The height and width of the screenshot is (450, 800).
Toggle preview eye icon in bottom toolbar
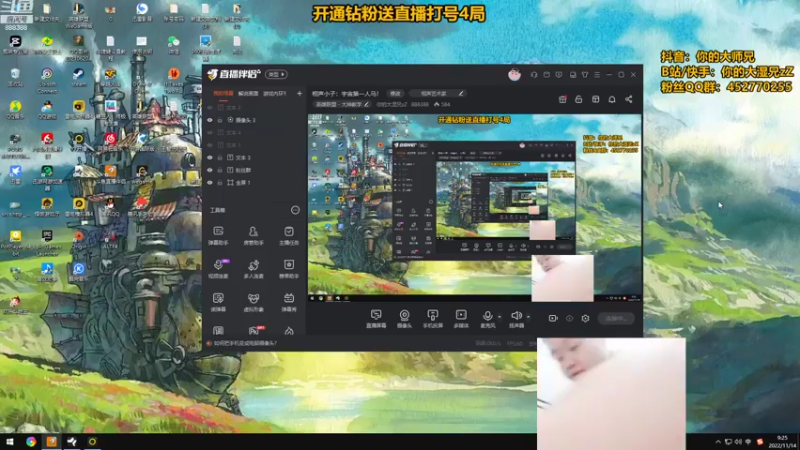point(569,318)
